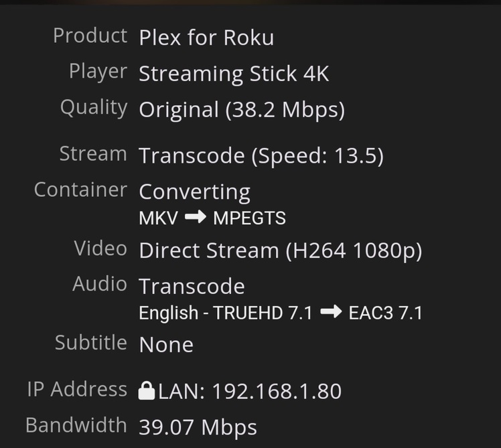Click the Subtitle label

point(91,343)
